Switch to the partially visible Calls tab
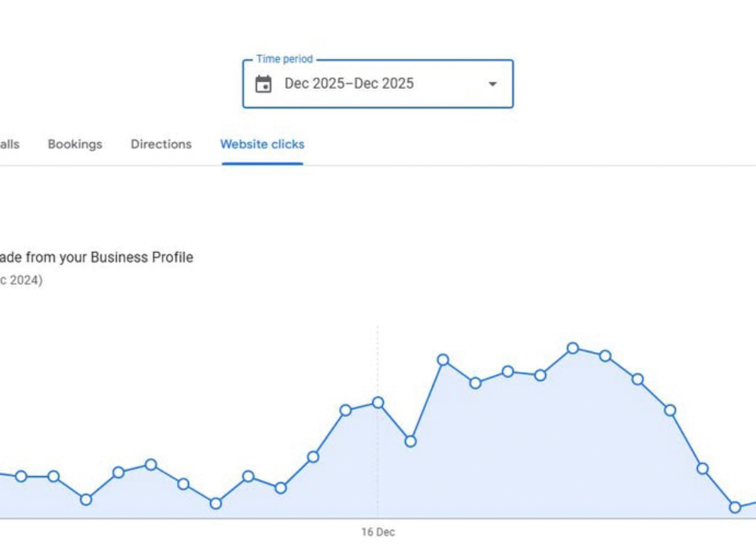 coord(9,145)
